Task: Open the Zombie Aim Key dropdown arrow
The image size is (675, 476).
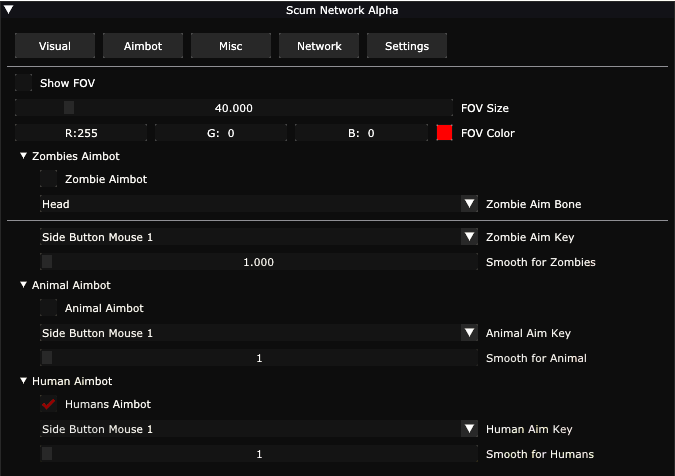Action: click(x=469, y=237)
